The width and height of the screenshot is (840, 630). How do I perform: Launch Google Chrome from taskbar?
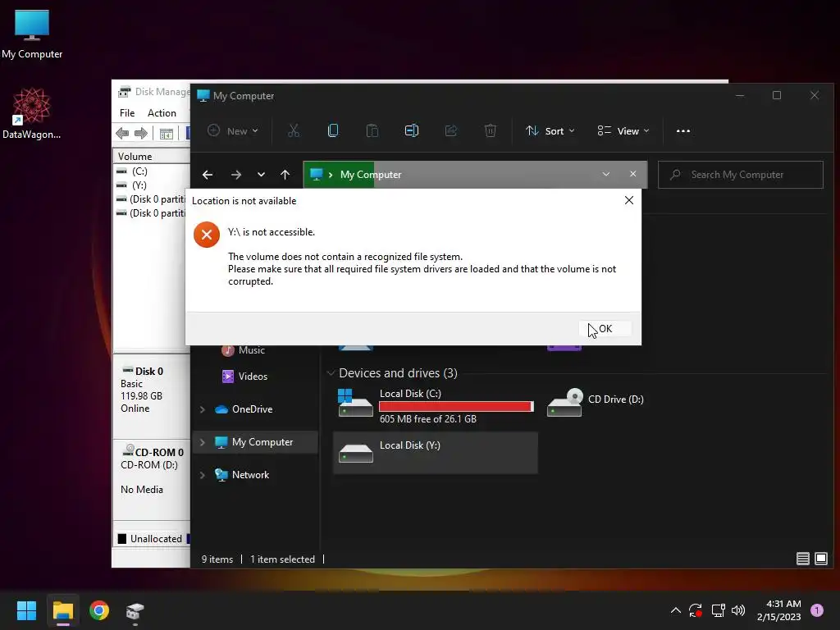(99, 610)
